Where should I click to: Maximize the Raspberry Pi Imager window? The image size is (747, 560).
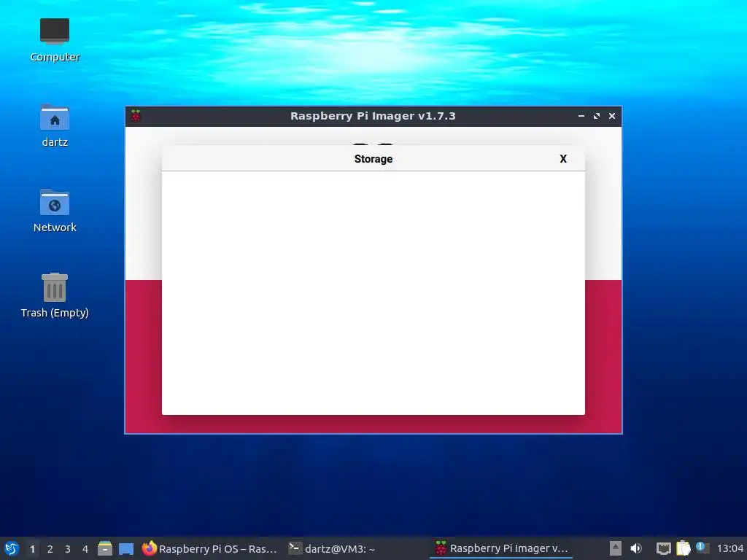pos(597,116)
